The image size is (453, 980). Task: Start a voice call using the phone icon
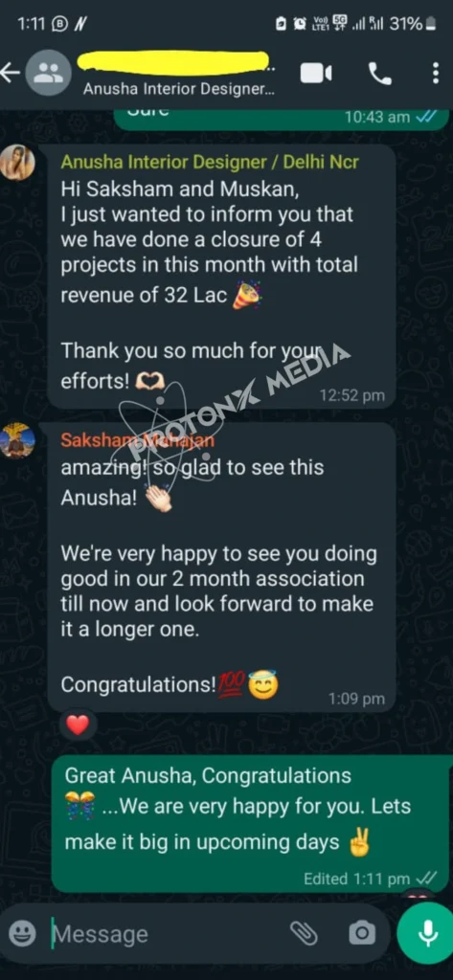(379, 75)
